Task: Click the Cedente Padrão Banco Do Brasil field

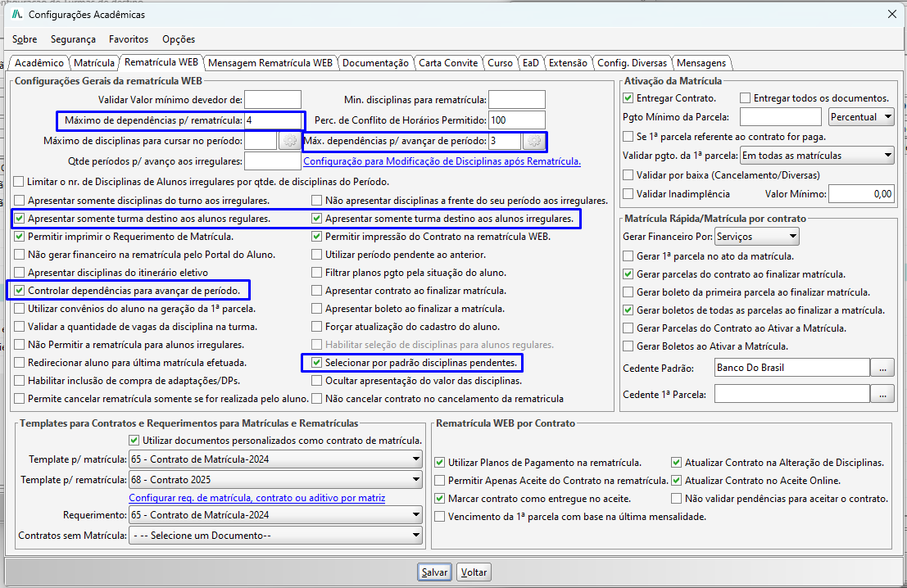Action: pyautogui.click(x=792, y=368)
